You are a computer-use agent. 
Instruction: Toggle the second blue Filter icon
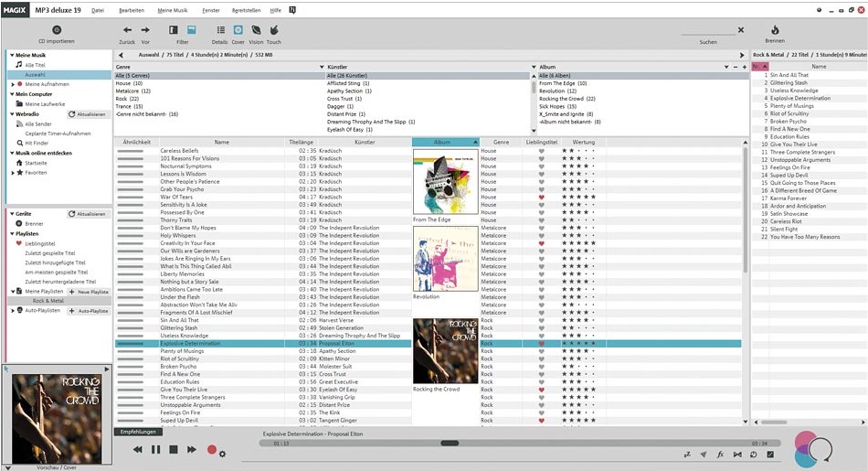click(191, 30)
